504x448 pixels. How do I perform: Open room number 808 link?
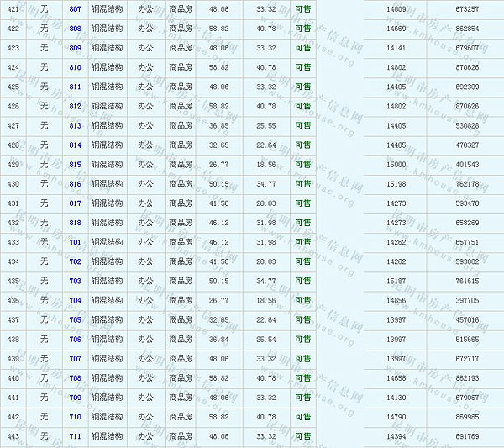[76, 29]
